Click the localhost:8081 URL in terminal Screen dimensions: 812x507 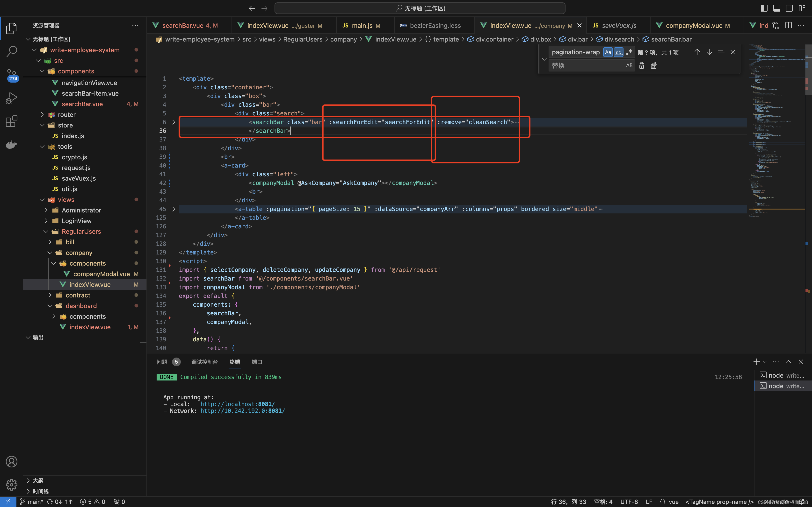pos(237,404)
